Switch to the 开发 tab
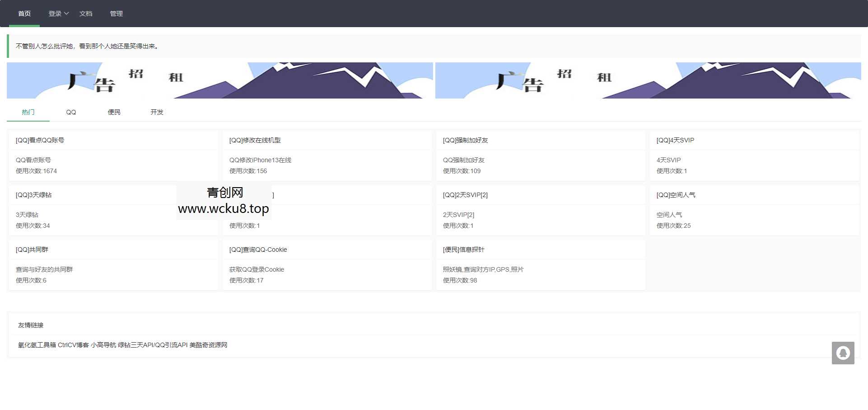868x410 pixels. [157, 112]
